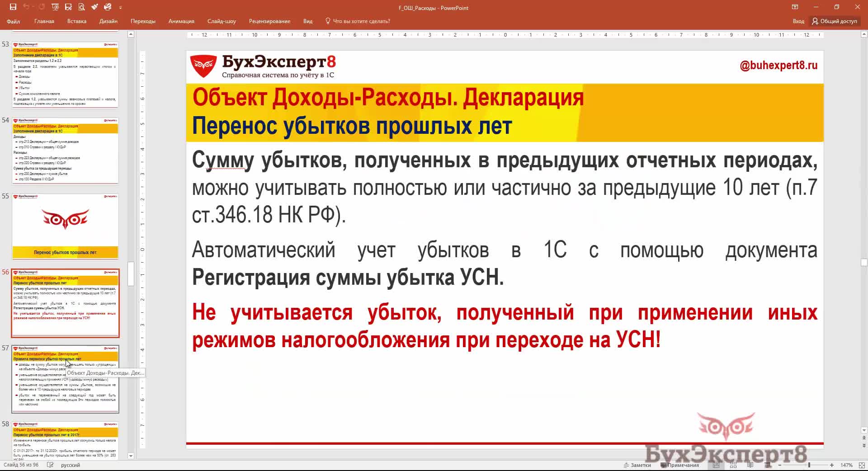Select slide 54 thumbnail
This screenshot has width=868, height=471.
coord(65,151)
